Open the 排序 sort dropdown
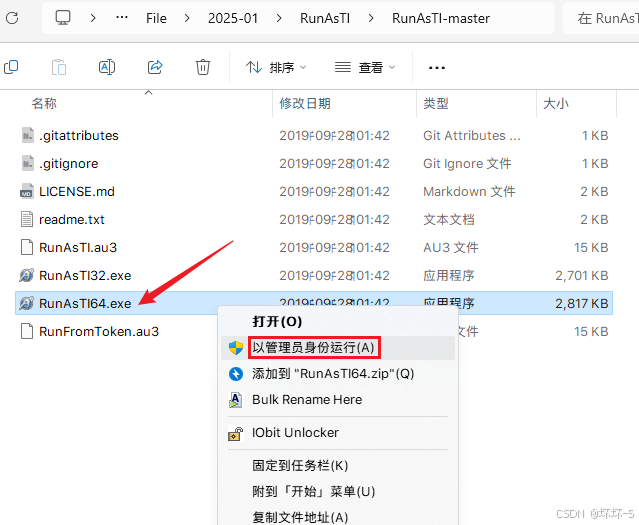 [x=276, y=67]
